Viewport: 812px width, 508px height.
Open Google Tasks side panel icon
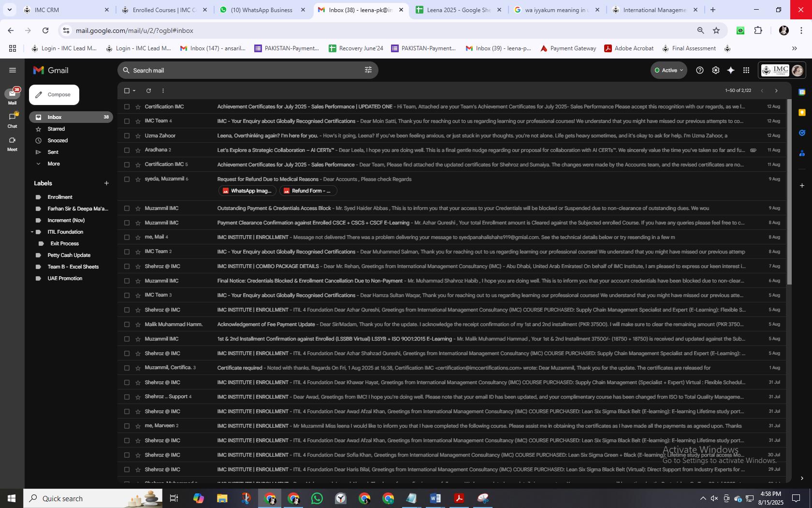[x=802, y=133]
